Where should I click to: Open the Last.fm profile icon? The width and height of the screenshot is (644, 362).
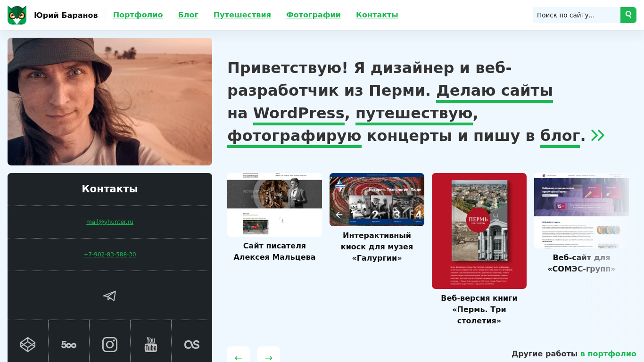point(192,345)
